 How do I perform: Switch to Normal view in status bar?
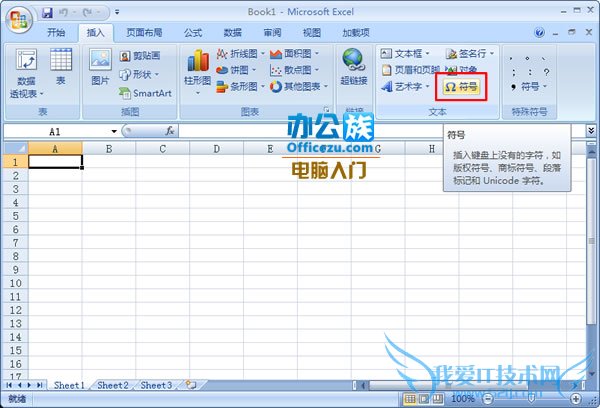(x=410, y=399)
